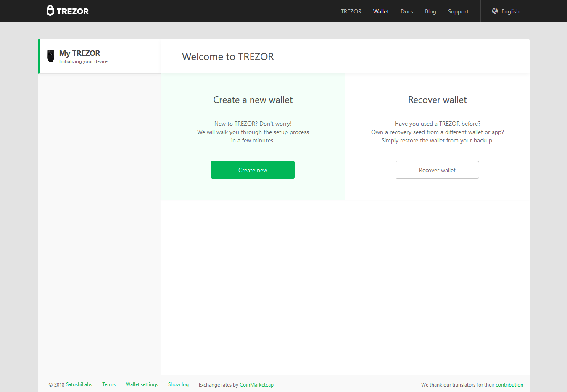Open the Docs page

pyautogui.click(x=406, y=11)
